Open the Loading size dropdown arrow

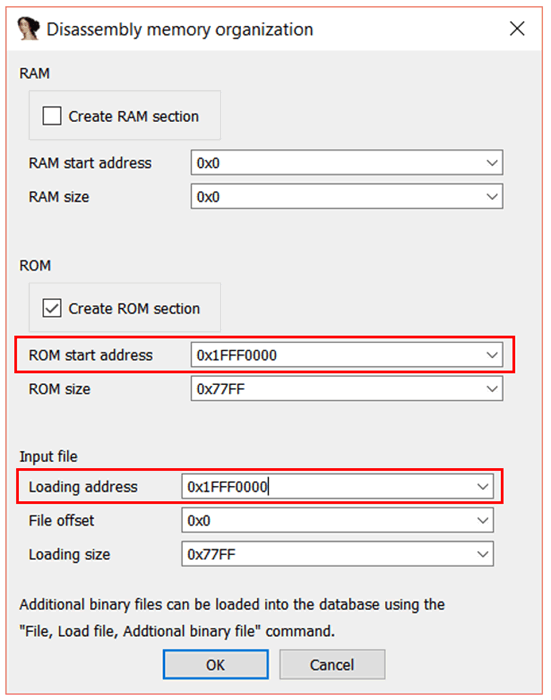tap(482, 554)
